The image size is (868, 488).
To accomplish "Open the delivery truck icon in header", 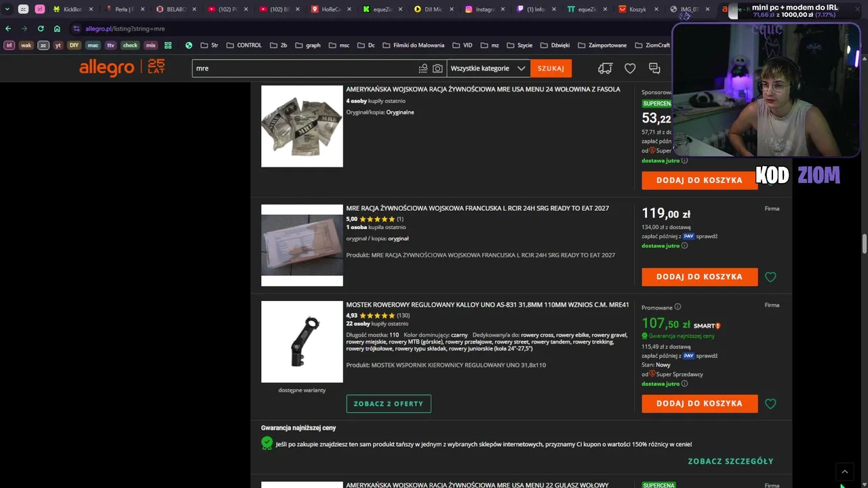I will [x=605, y=68].
